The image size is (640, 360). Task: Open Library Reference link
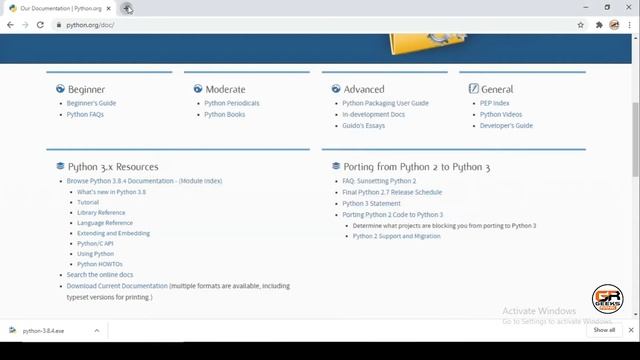coord(101,213)
